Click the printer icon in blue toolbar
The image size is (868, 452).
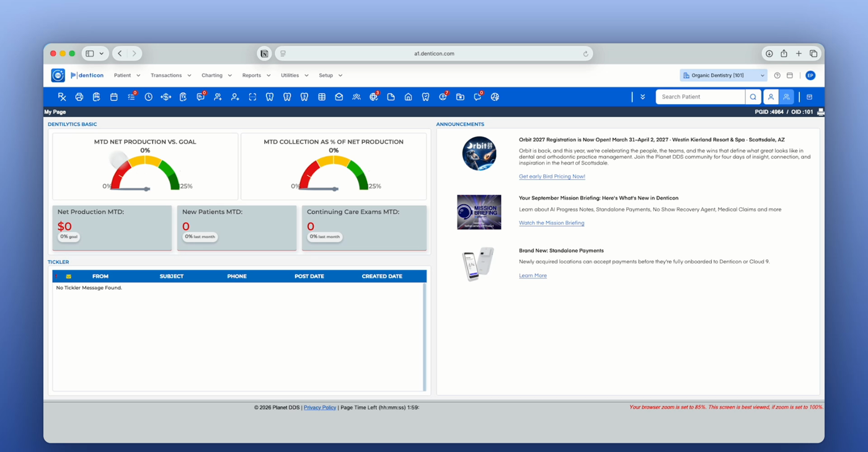click(x=79, y=97)
